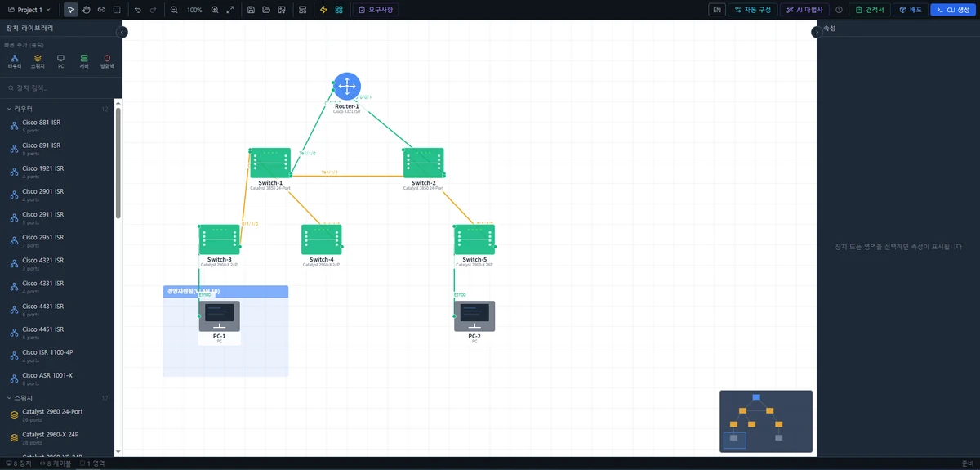Toggle the EN language button
The image size is (980, 470).
click(717, 10)
